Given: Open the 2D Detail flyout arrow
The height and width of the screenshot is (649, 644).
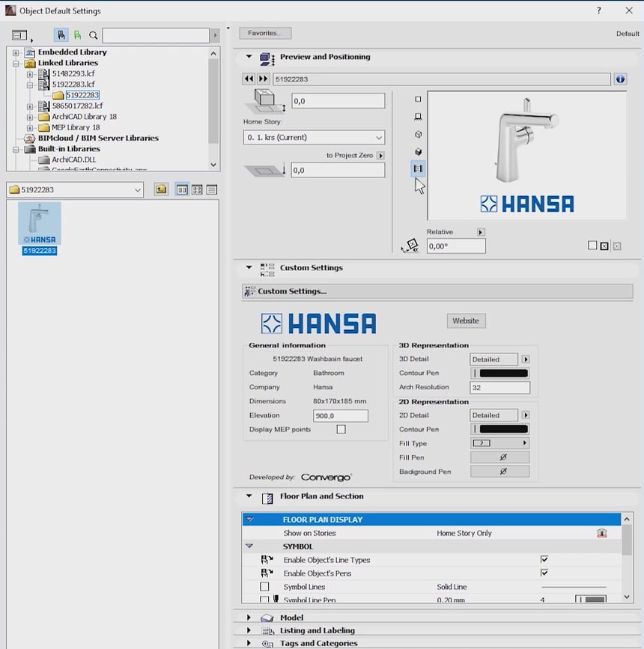Looking at the screenshot, I should (x=526, y=415).
